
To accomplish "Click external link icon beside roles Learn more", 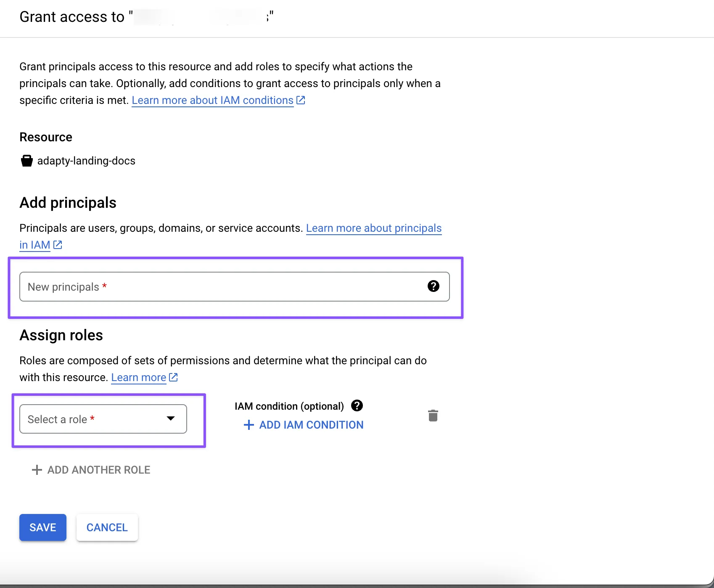I will click(173, 377).
